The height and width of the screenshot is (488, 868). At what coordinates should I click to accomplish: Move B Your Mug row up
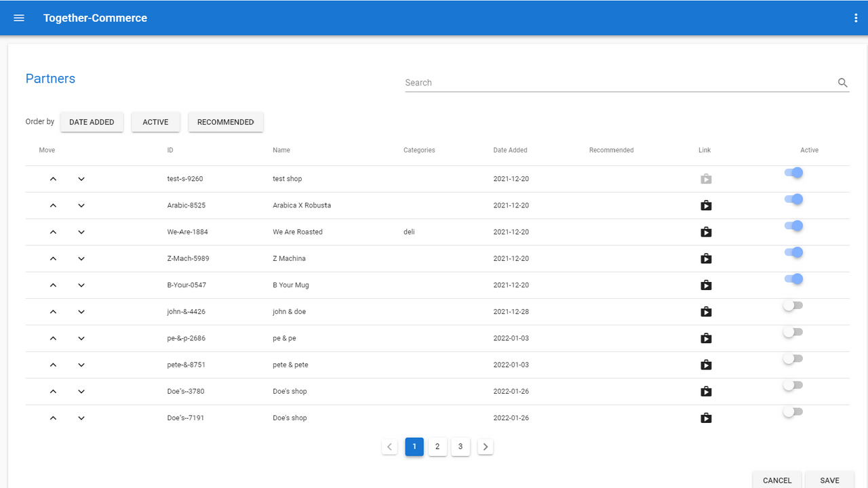click(54, 285)
